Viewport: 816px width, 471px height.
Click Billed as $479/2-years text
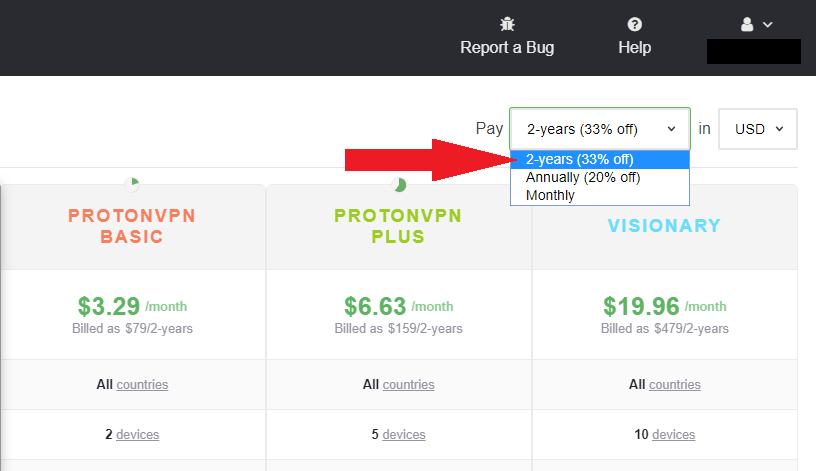[665, 328]
